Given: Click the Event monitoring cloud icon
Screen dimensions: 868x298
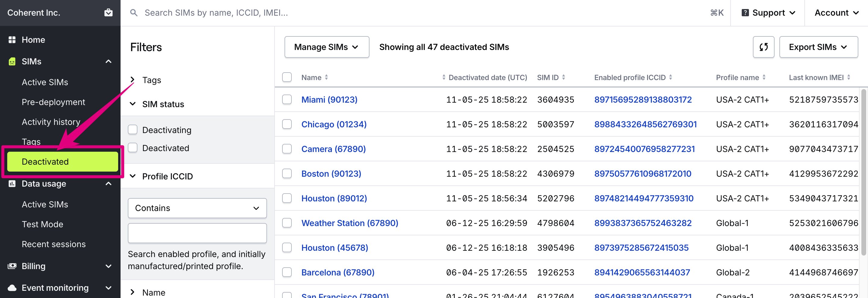Looking at the screenshot, I should click(x=12, y=288).
